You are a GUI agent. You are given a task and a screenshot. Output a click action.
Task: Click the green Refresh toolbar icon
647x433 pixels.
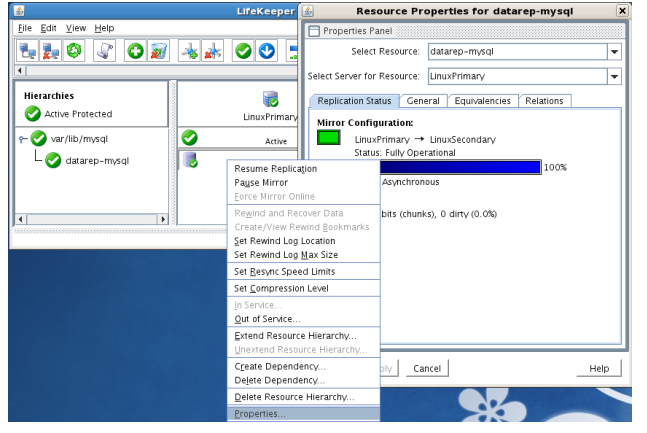[74, 51]
